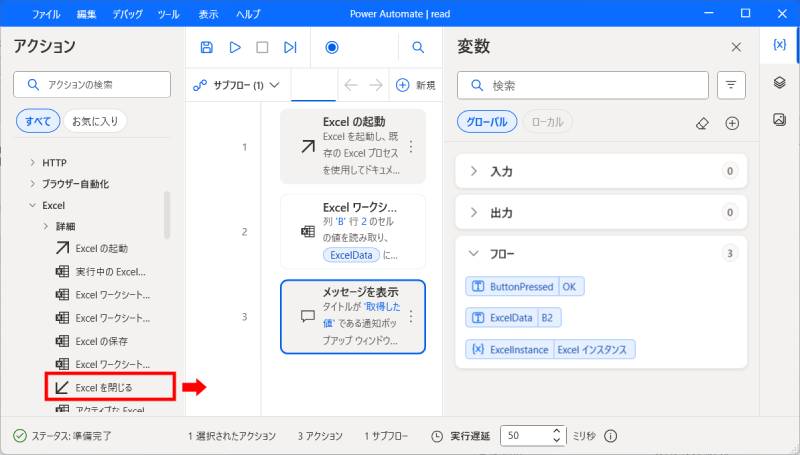Switch to グローバル variables
Screen dimensions: 800x455
(x=487, y=122)
